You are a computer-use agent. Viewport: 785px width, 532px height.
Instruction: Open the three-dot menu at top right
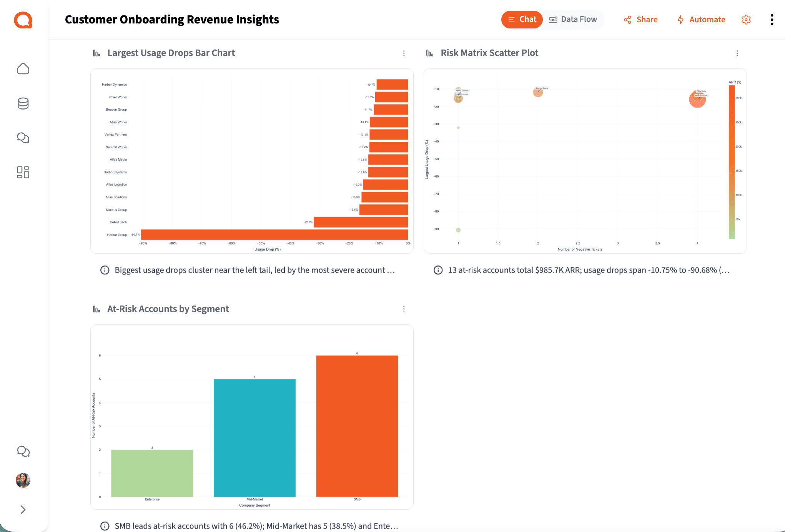click(x=772, y=20)
